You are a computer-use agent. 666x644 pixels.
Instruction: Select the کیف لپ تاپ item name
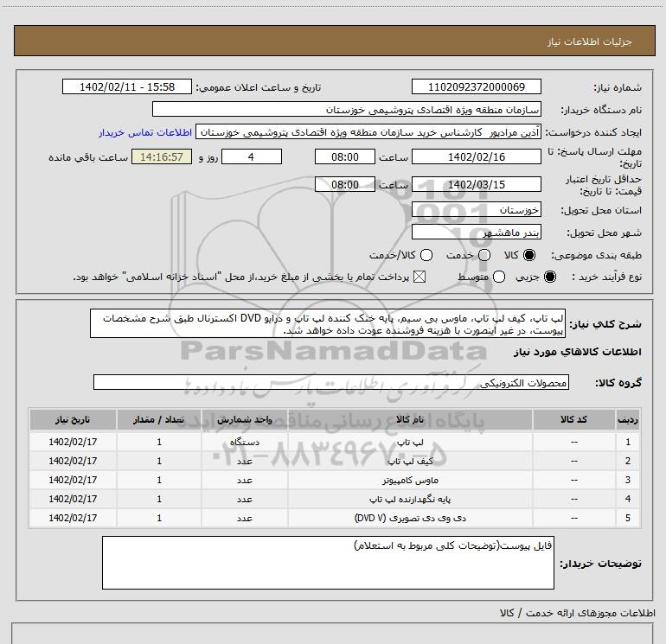(410, 461)
